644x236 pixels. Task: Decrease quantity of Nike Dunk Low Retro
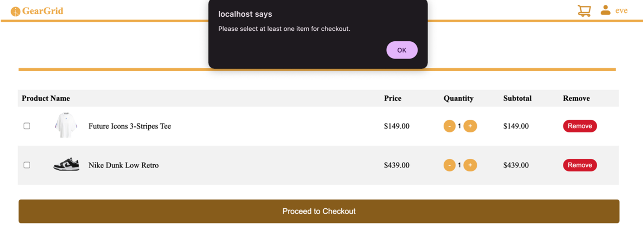tap(449, 165)
